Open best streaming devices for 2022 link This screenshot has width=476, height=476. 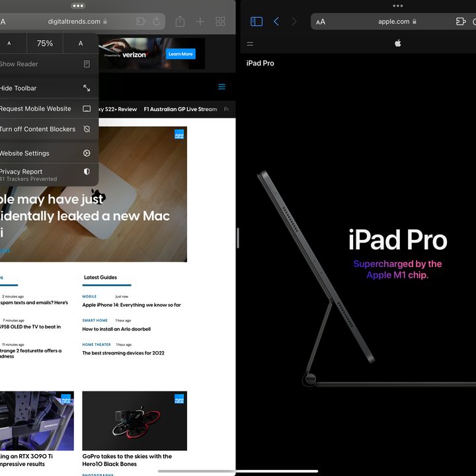coord(123,353)
